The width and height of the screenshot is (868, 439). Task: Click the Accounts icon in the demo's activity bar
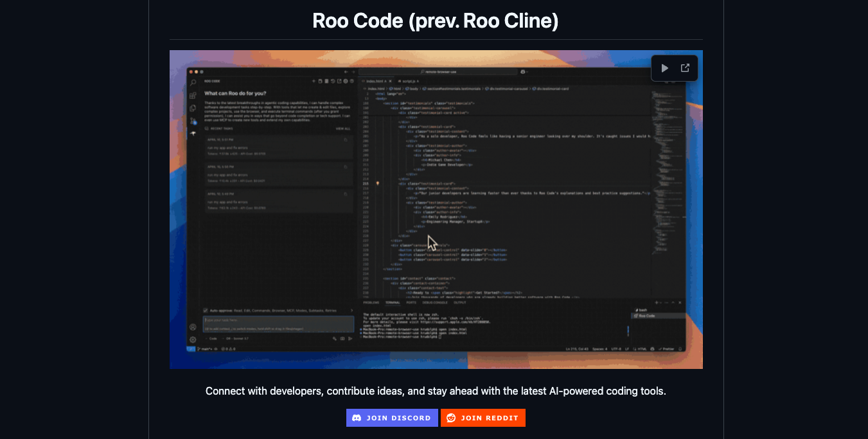click(193, 327)
